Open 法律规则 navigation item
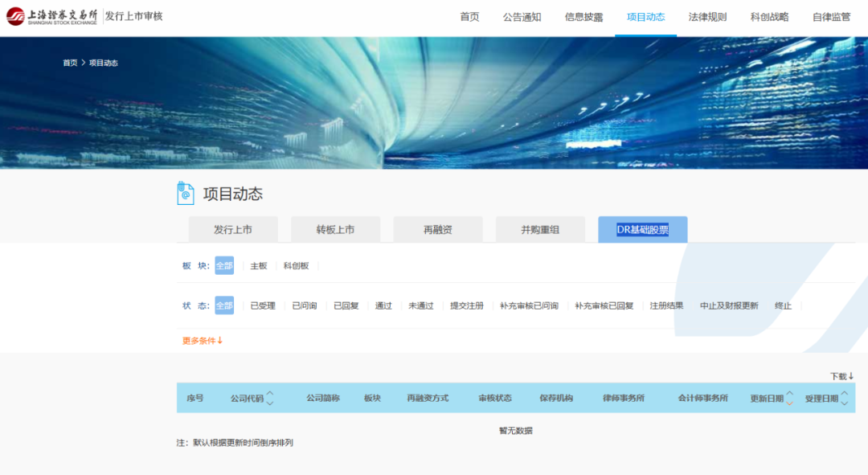 [707, 17]
